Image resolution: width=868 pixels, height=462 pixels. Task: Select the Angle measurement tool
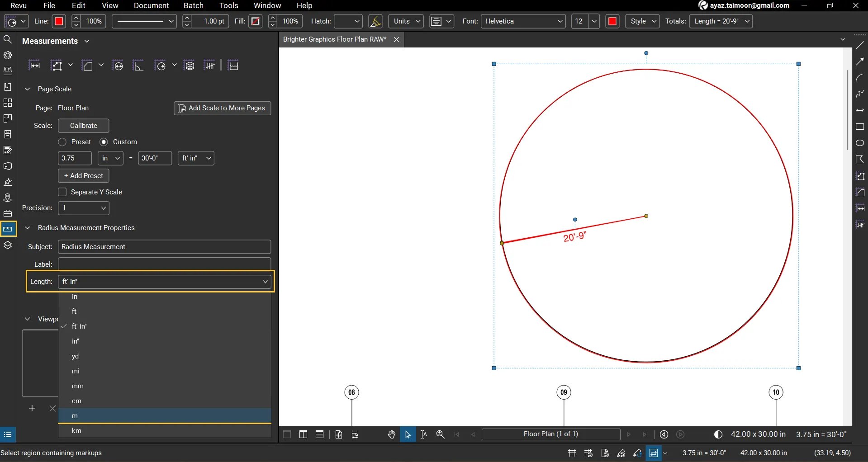point(138,65)
